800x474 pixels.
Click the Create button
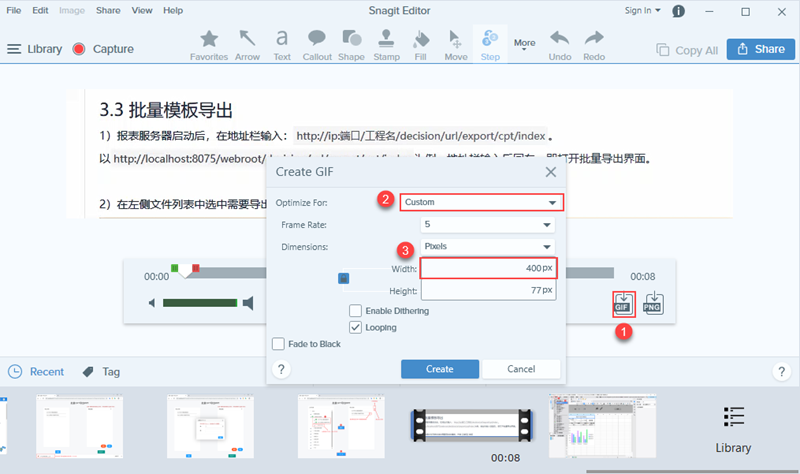[440, 369]
